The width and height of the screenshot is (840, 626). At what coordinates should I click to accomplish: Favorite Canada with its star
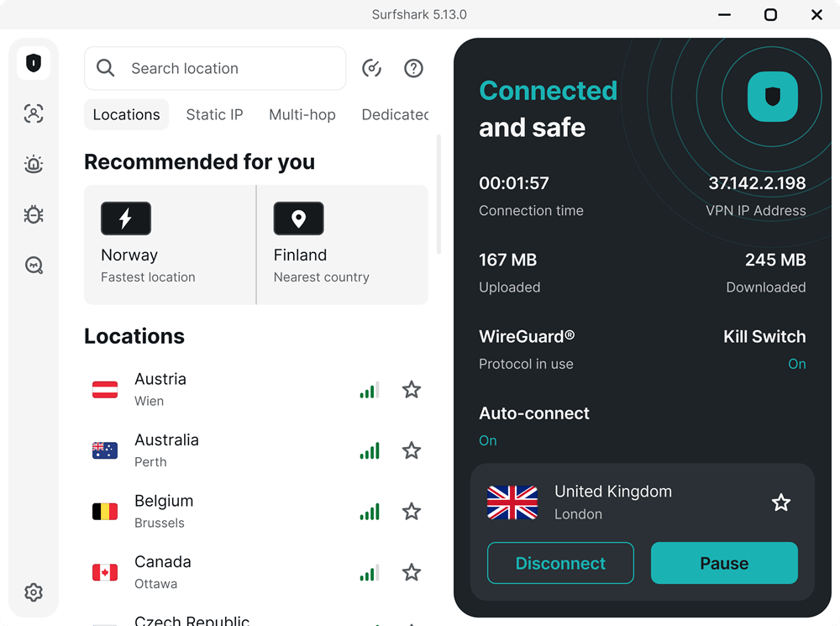[412, 572]
